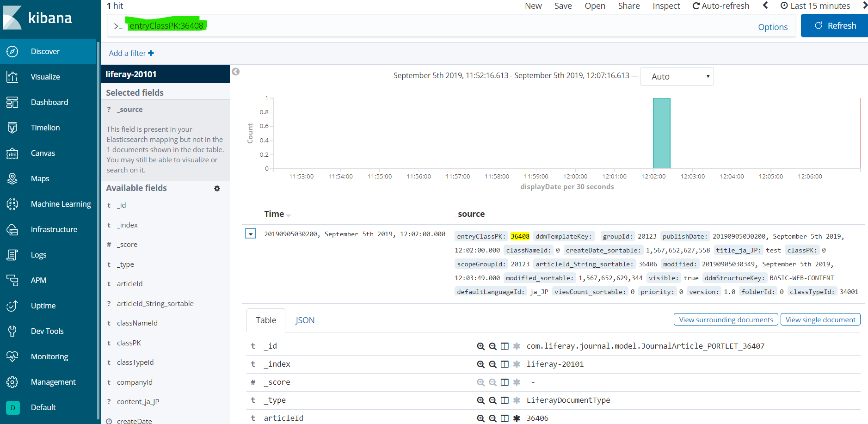Select _source in Selected fields

(130, 110)
